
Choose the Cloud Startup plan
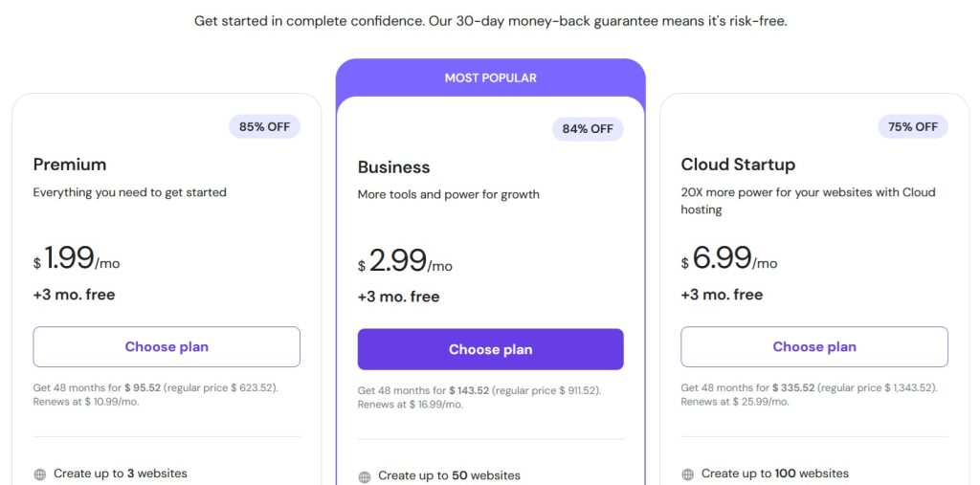click(814, 347)
